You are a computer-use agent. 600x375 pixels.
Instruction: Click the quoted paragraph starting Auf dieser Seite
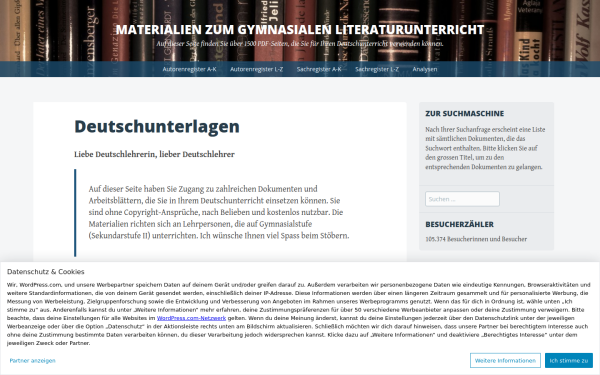pyautogui.click(x=219, y=212)
